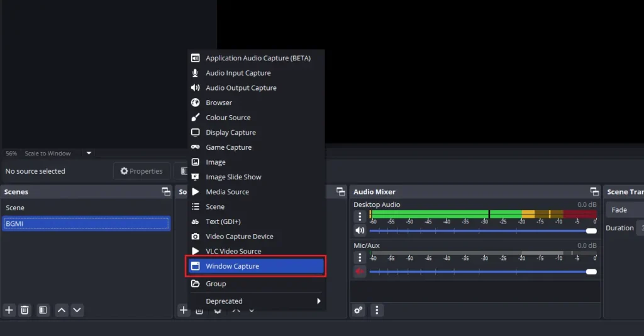The width and height of the screenshot is (644, 336).
Task: Open scene filters button
Action: pyautogui.click(x=43, y=310)
